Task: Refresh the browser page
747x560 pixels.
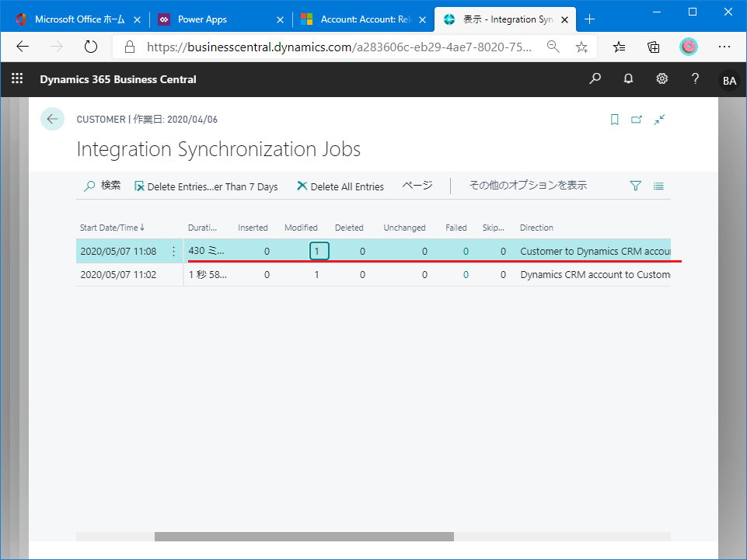Action: coord(90,46)
